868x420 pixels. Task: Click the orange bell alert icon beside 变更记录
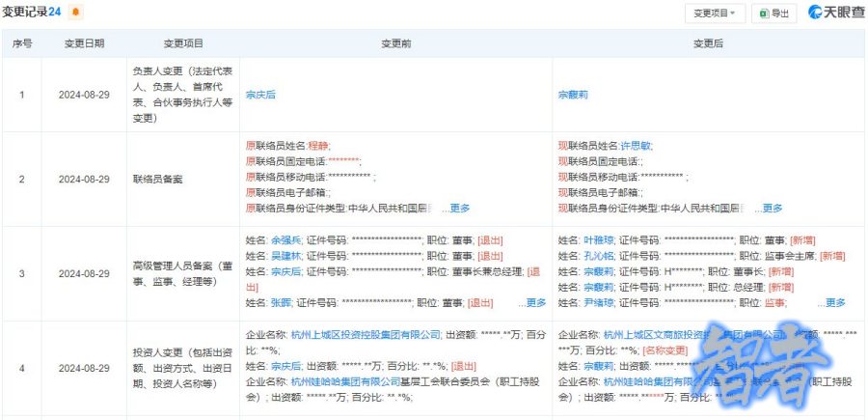pyautogui.click(x=76, y=13)
